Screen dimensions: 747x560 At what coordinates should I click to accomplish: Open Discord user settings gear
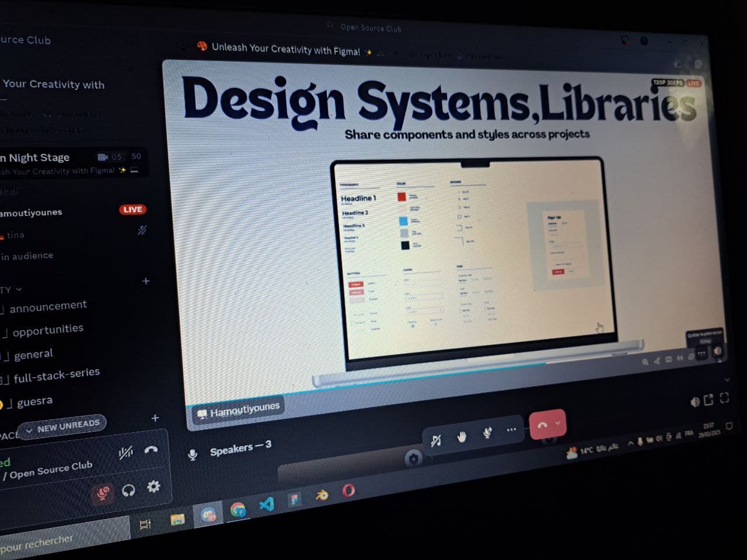153,487
